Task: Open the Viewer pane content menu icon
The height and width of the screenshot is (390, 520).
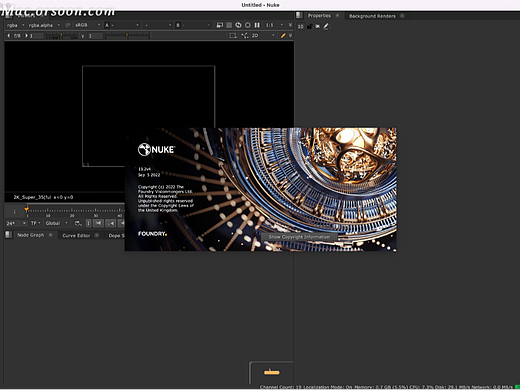Action: tap(9, 15)
